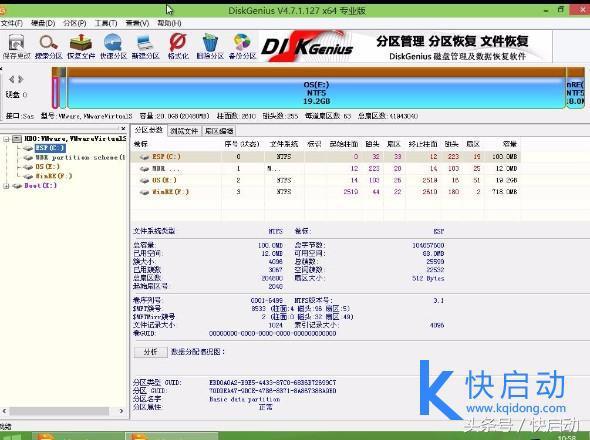Click the HD0 hard disk icon in tree
This screenshot has width=590, height=440.
click(x=17, y=139)
